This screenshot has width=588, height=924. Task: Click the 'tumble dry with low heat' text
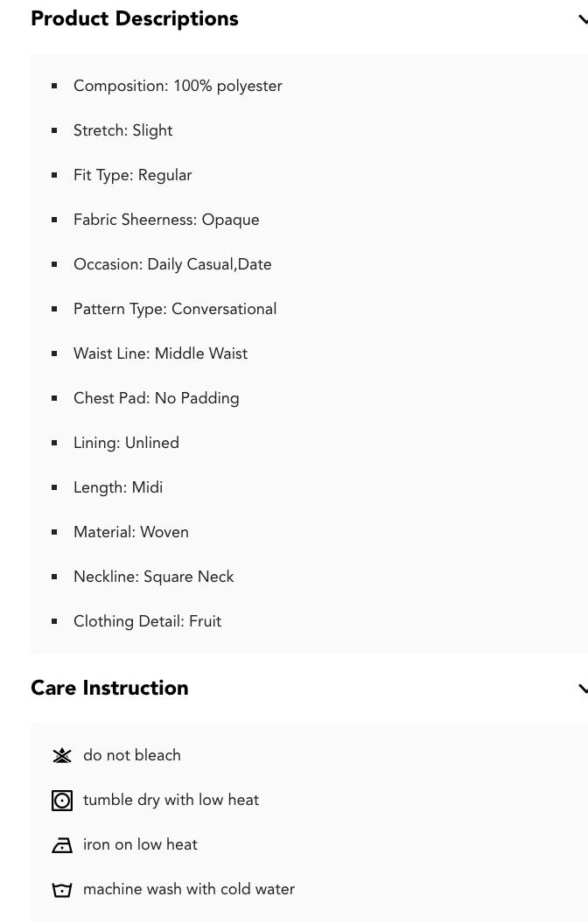click(x=171, y=801)
